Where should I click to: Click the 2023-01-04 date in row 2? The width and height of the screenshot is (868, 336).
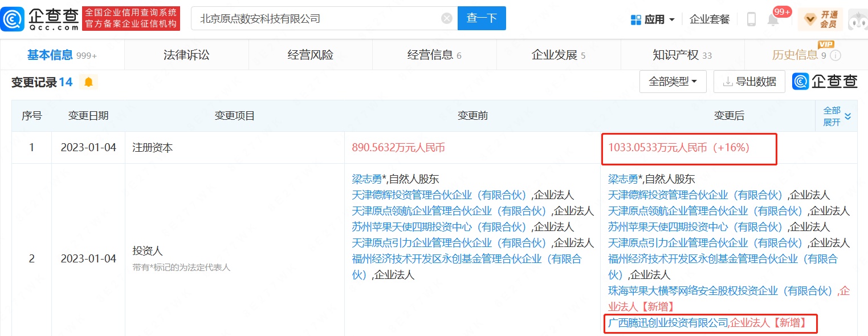[88, 258]
